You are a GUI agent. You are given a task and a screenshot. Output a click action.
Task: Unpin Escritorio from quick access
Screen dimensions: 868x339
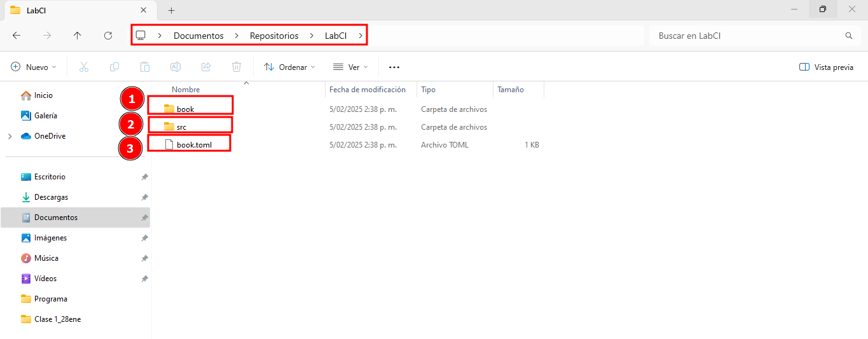144,177
